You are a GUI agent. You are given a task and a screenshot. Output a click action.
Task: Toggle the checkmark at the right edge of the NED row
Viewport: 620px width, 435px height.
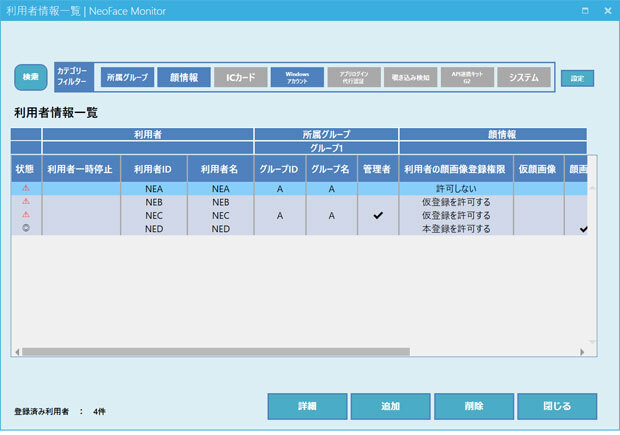coord(583,229)
